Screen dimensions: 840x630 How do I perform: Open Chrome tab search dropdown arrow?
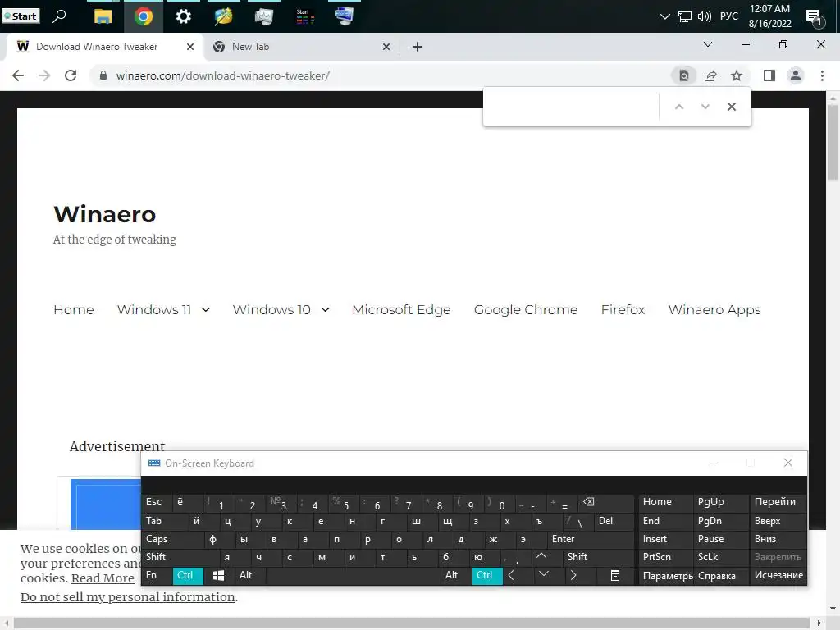[x=708, y=44]
